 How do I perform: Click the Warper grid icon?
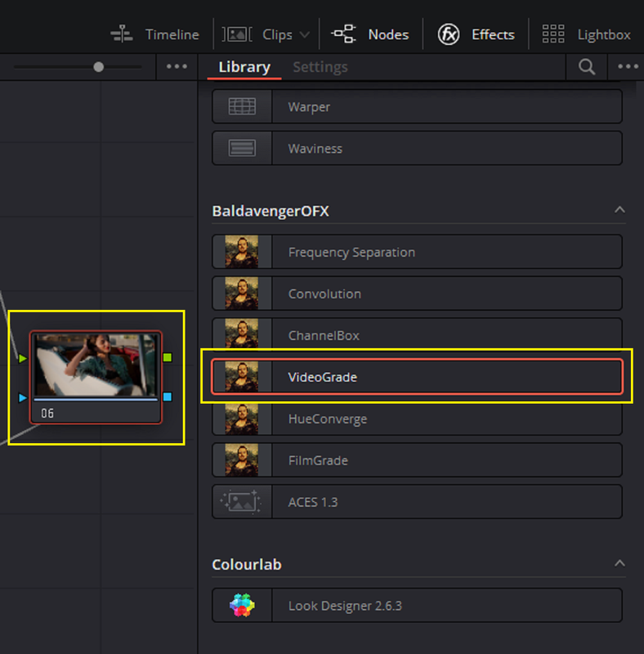[242, 106]
